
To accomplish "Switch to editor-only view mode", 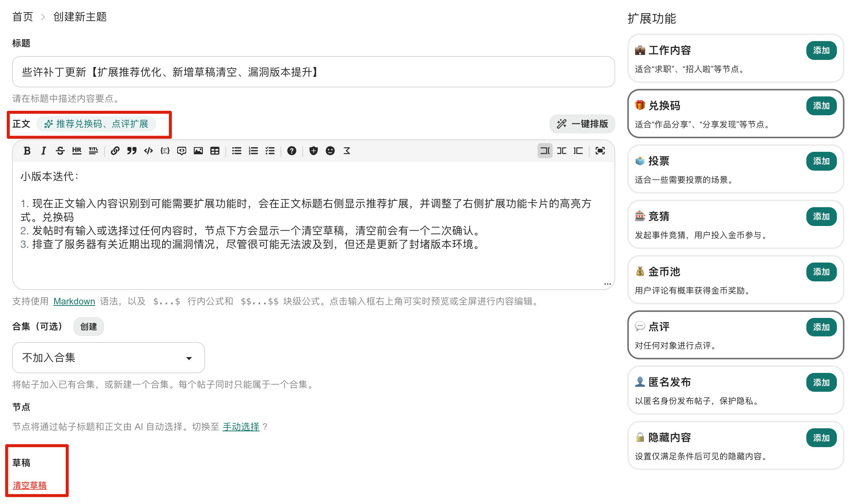I will [x=545, y=151].
